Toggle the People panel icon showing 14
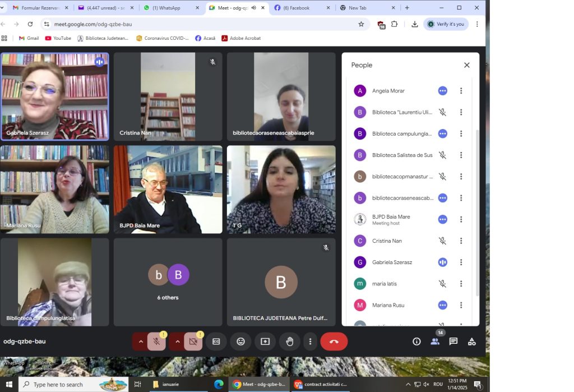The width and height of the screenshot is (574, 392). click(435, 342)
